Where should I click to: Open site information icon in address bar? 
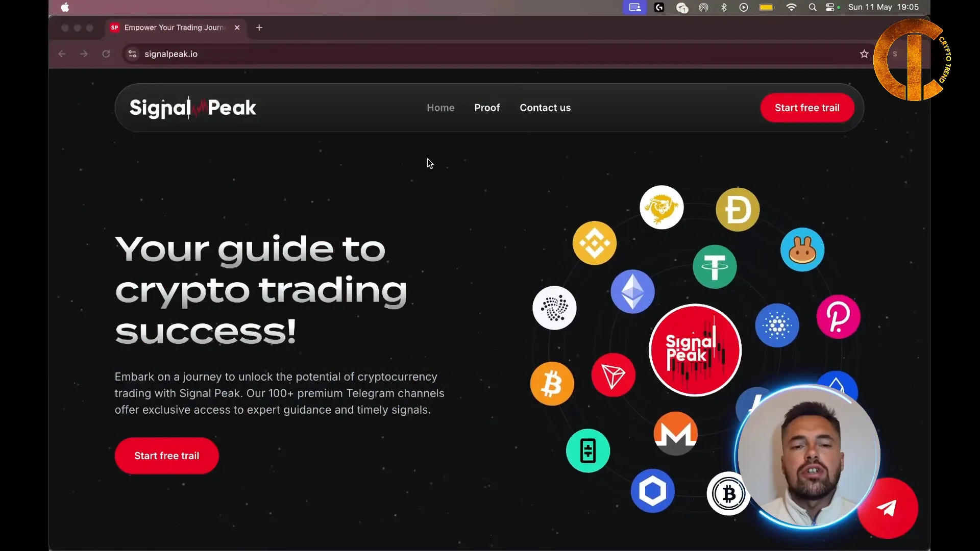click(132, 54)
